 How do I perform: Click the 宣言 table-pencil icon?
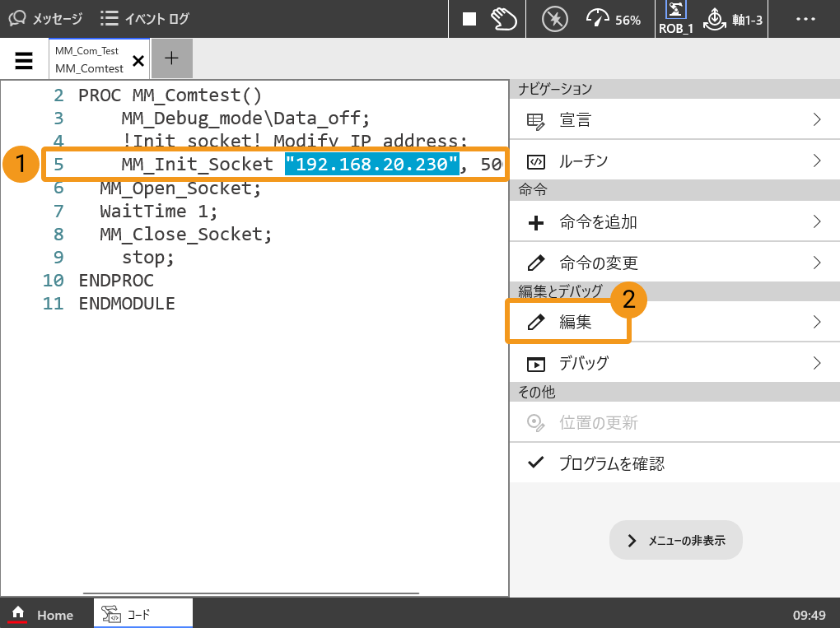536,121
